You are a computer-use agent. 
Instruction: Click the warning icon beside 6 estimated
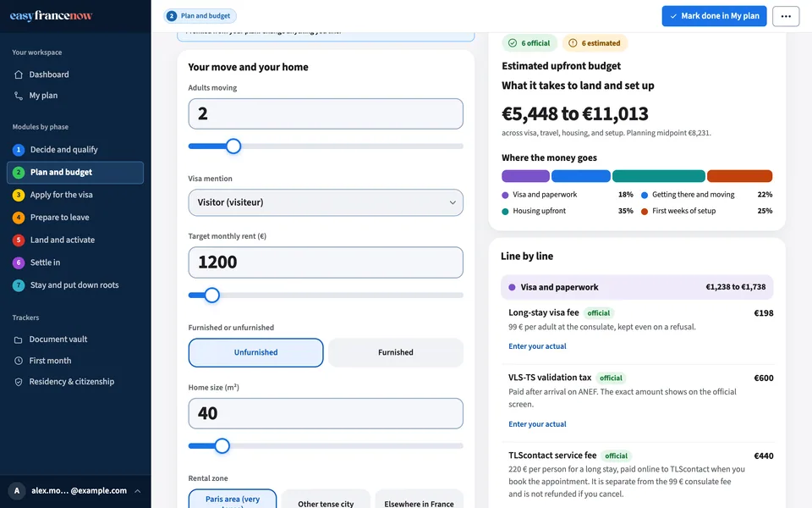(573, 43)
